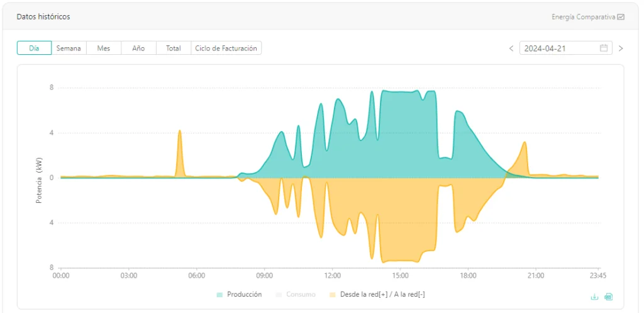The image size is (644, 313).
Task: Toggle the Producción series in the legend
Action: [239, 295]
